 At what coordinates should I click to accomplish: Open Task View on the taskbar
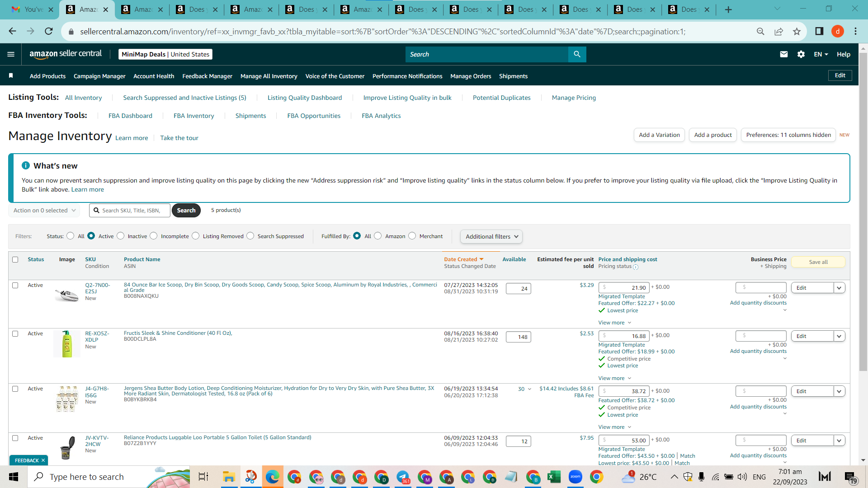(x=203, y=477)
